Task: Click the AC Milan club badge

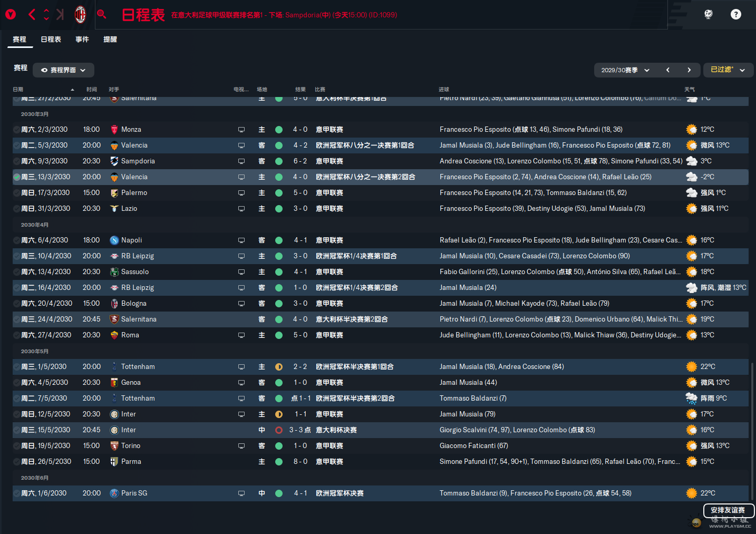Action: [80, 15]
